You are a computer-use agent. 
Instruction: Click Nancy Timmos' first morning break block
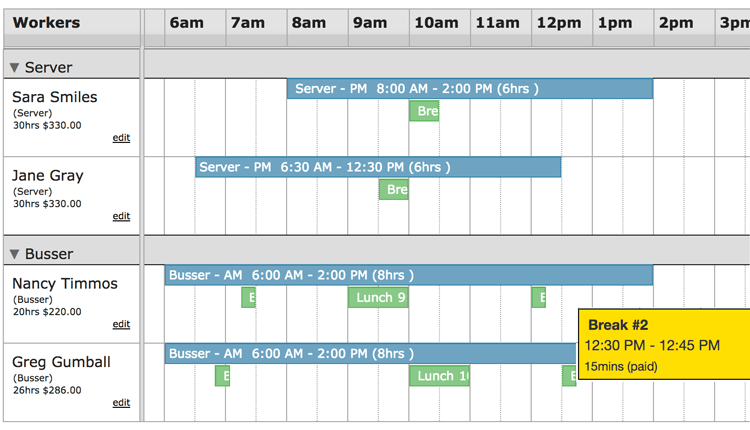click(x=248, y=298)
